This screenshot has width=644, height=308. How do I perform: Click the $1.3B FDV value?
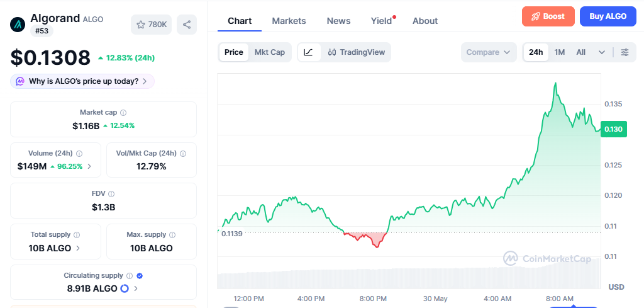(104, 207)
